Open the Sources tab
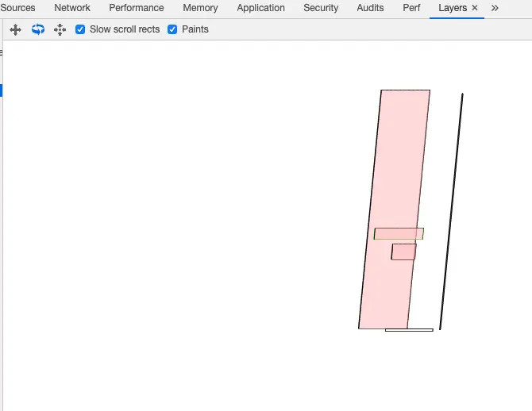The image size is (532, 411). [17, 8]
